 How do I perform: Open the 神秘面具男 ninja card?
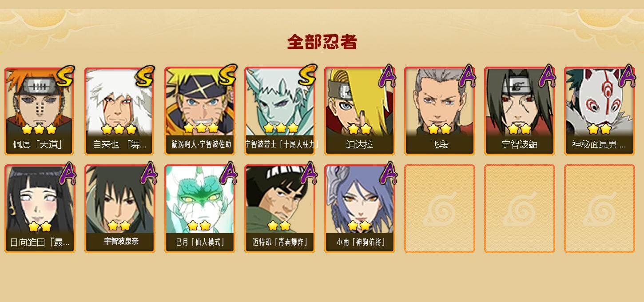600,111
